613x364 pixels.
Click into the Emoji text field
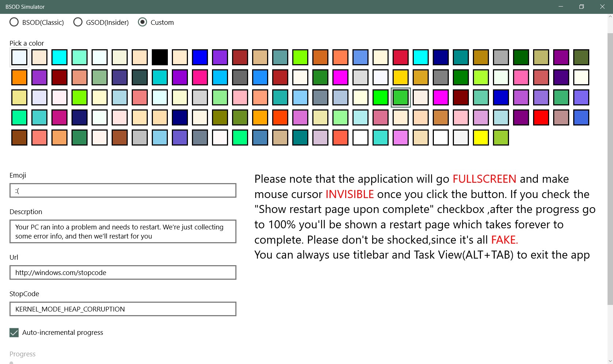(123, 190)
